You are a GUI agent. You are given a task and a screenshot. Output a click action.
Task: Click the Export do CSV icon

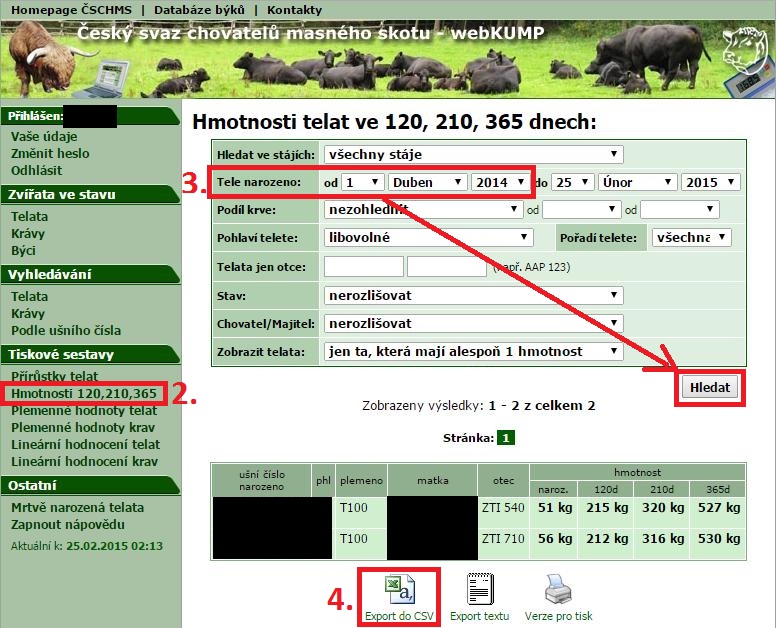[399, 590]
